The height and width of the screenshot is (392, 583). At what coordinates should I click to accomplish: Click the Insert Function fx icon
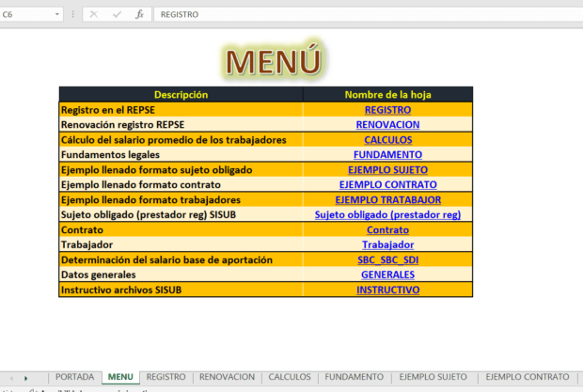(x=140, y=15)
